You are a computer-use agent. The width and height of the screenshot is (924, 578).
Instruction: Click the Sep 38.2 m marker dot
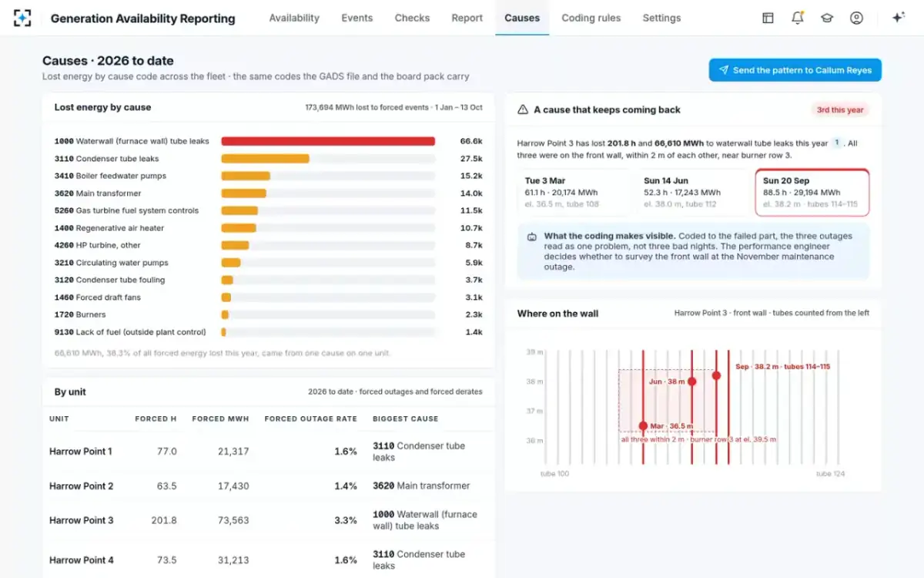pos(716,375)
